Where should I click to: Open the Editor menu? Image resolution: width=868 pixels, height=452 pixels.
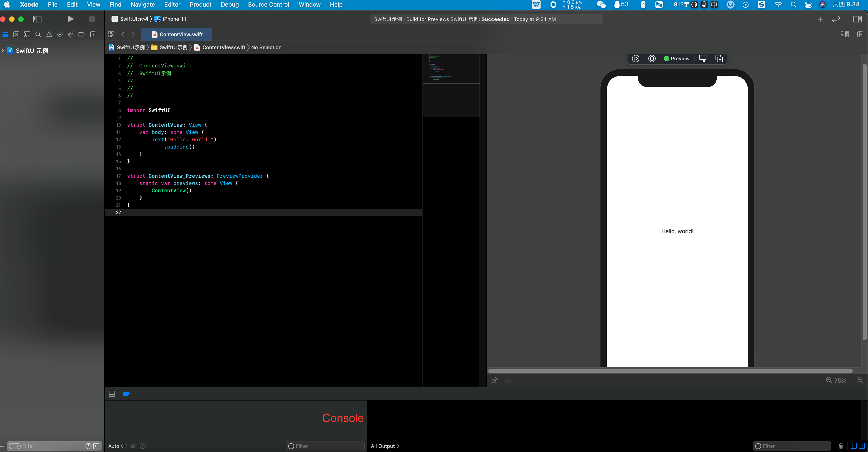(x=172, y=4)
